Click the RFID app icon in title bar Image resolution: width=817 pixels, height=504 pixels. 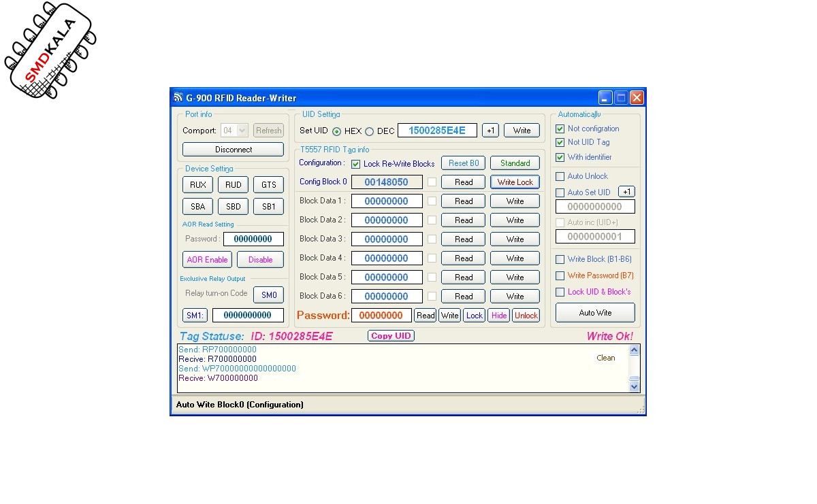pos(178,97)
